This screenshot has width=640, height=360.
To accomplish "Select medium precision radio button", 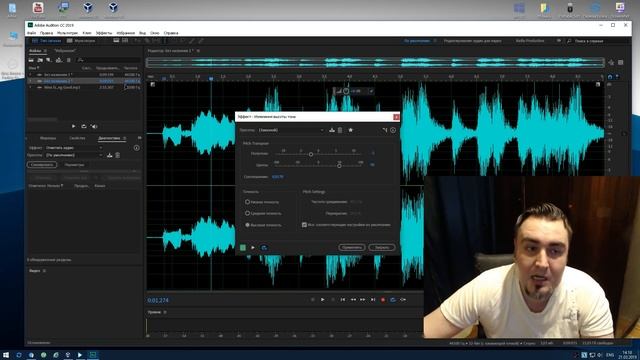I will (x=247, y=213).
